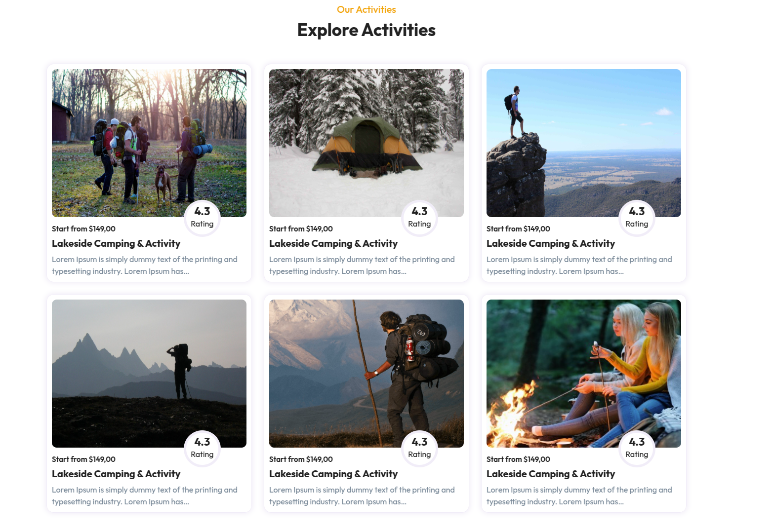Click the 'Explore Activities' heading
774x532 pixels.
(367, 30)
